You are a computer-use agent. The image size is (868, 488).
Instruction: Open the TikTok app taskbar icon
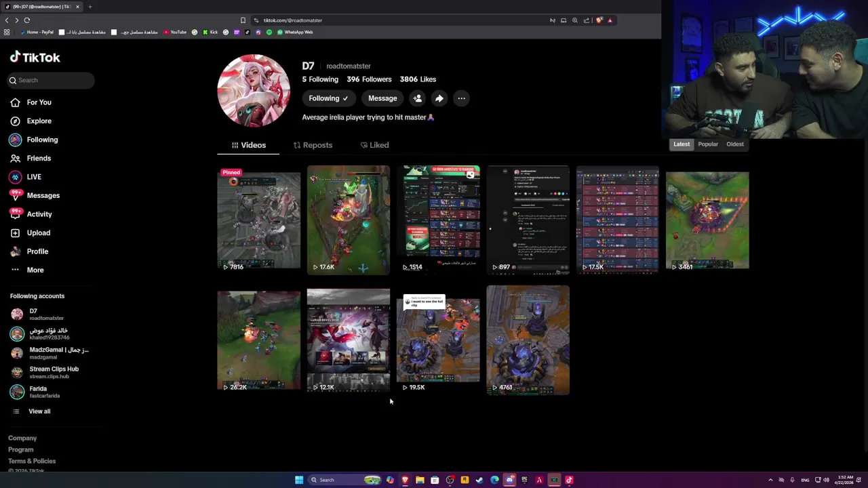(569, 480)
